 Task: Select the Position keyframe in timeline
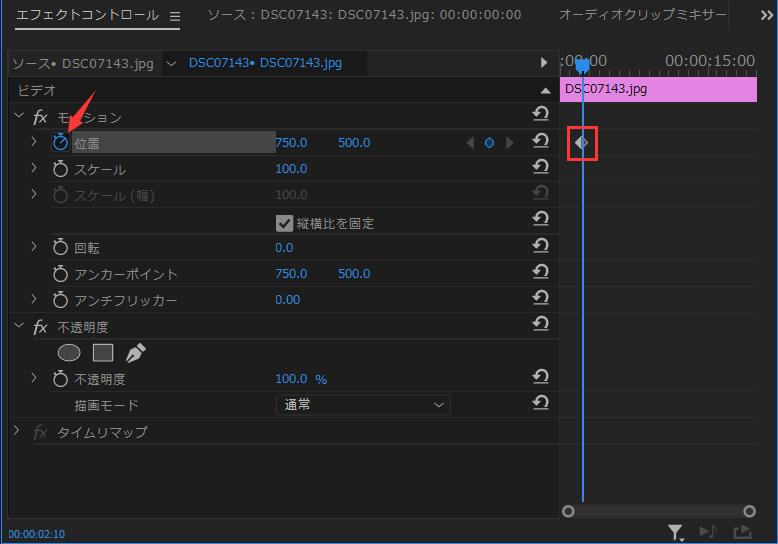[581, 143]
